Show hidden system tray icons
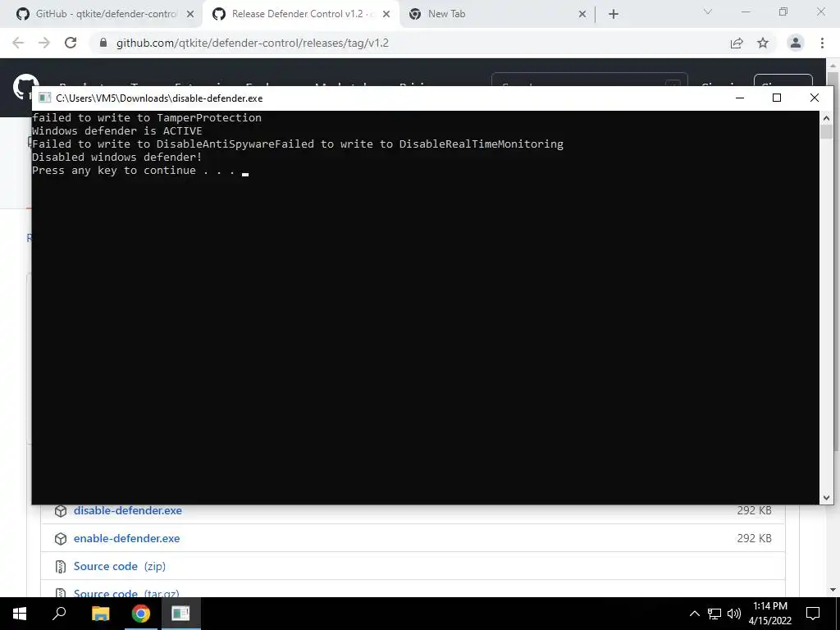The image size is (840, 630). [x=694, y=614]
